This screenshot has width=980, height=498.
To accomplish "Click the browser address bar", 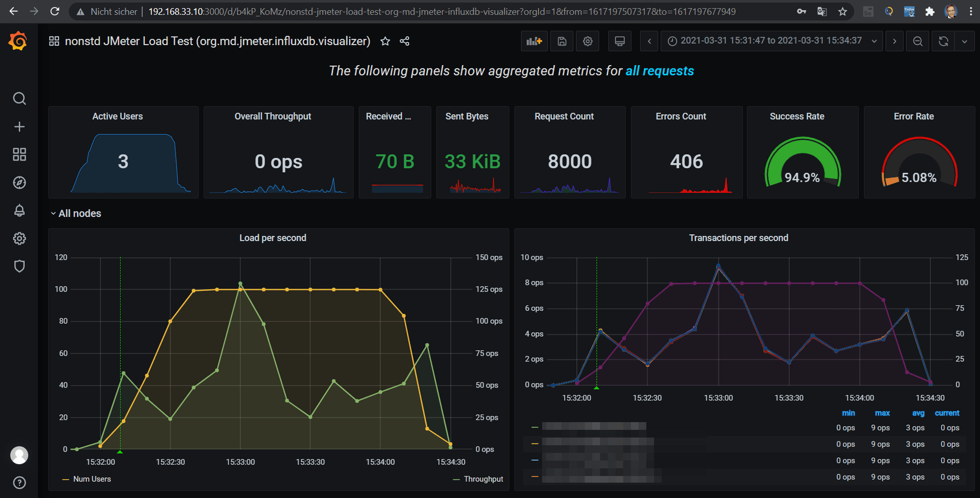I will (x=377, y=11).
